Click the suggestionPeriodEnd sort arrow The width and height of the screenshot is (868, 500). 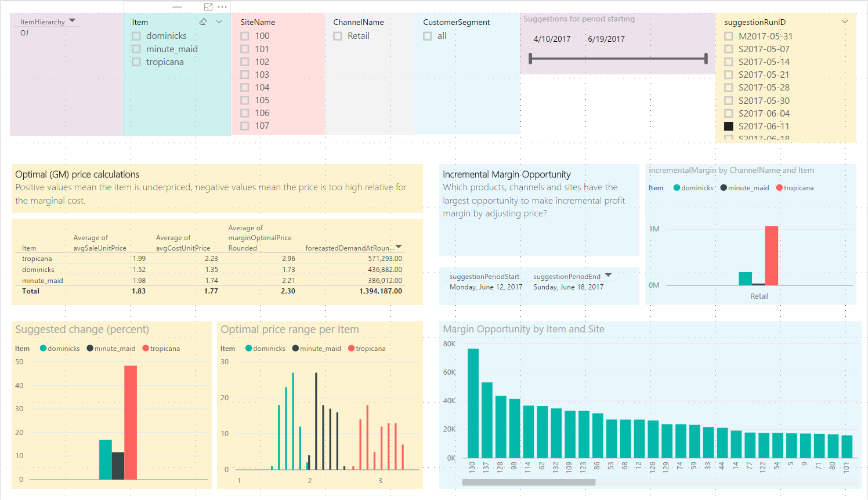pos(608,275)
